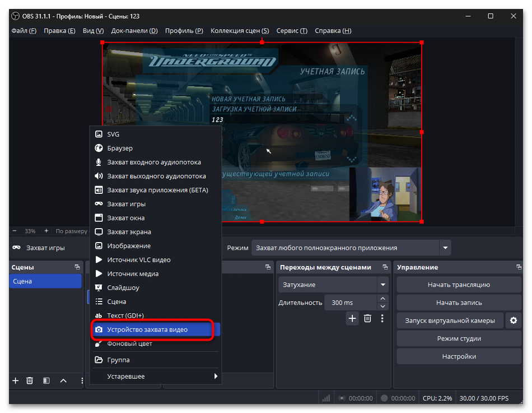Click the folder icon beside Группа
Viewport: 532px width, 413px height.
[x=99, y=360]
